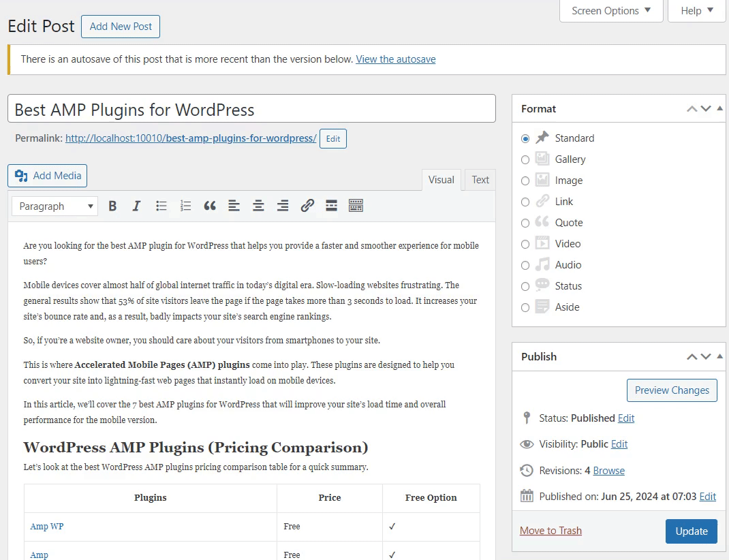This screenshot has height=560, width=729.
Task: Click the Standard format pin icon
Action: pyautogui.click(x=542, y=138)
